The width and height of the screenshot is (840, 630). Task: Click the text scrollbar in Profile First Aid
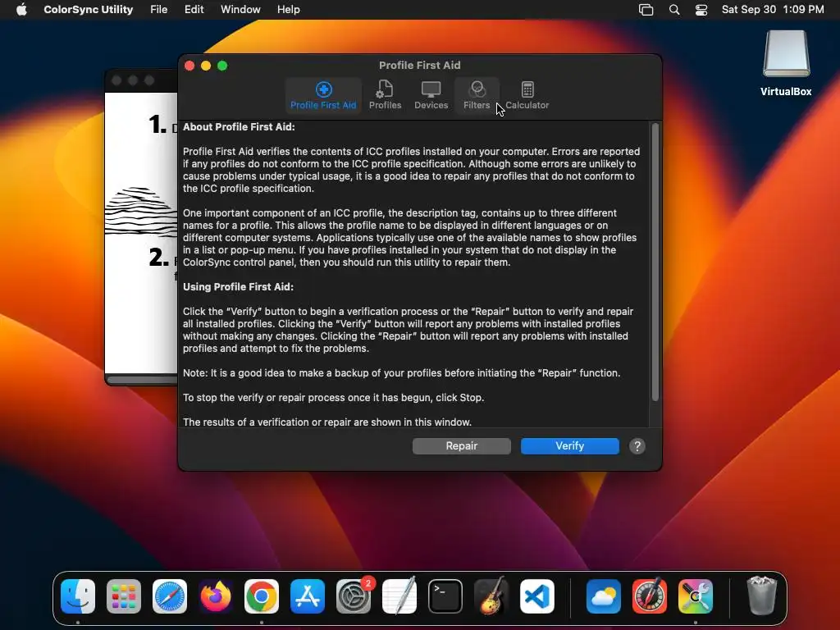click(655, 262)
